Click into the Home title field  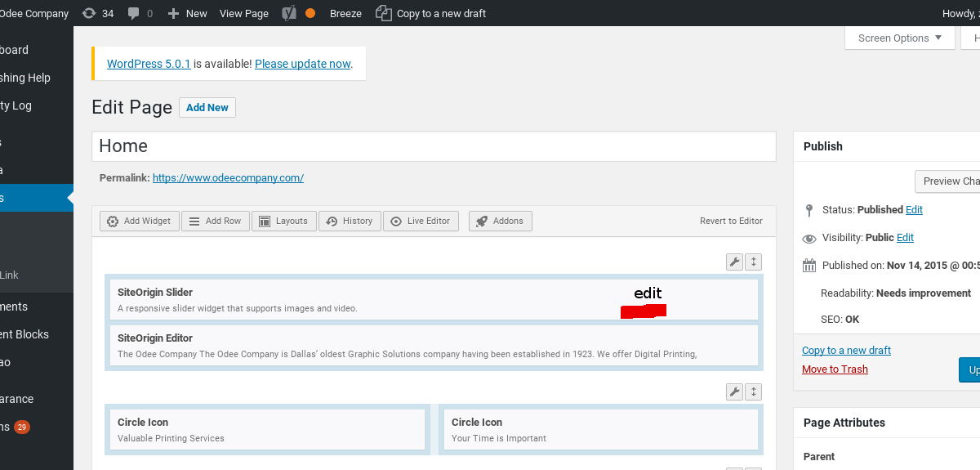pyautogui.click(x=433, y=146)
